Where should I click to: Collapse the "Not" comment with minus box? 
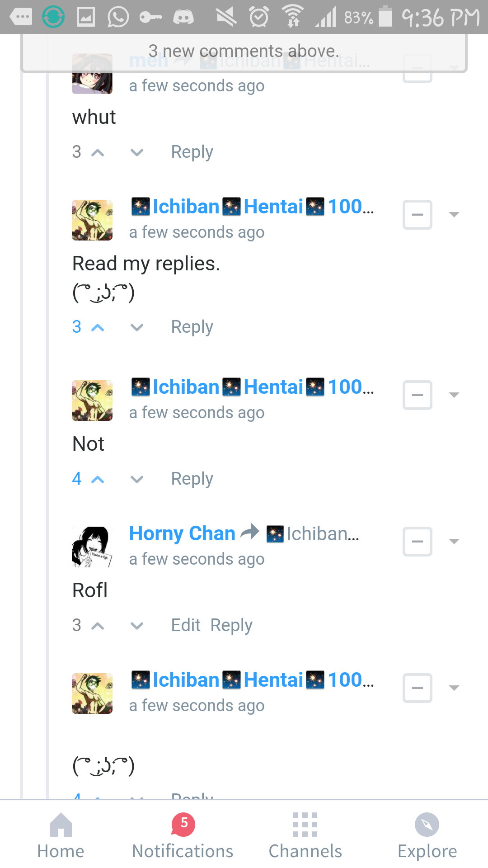point(418,395)
